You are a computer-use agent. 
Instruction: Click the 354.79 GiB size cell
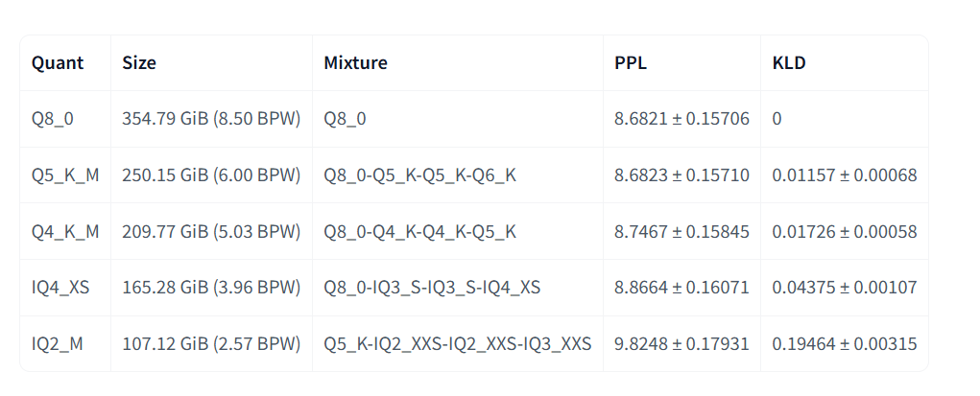[211, 119]
